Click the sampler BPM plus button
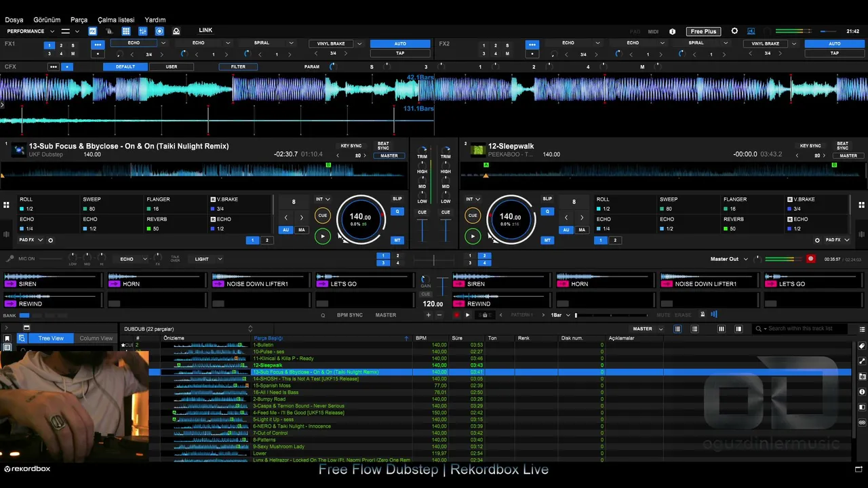 (428, 315)
